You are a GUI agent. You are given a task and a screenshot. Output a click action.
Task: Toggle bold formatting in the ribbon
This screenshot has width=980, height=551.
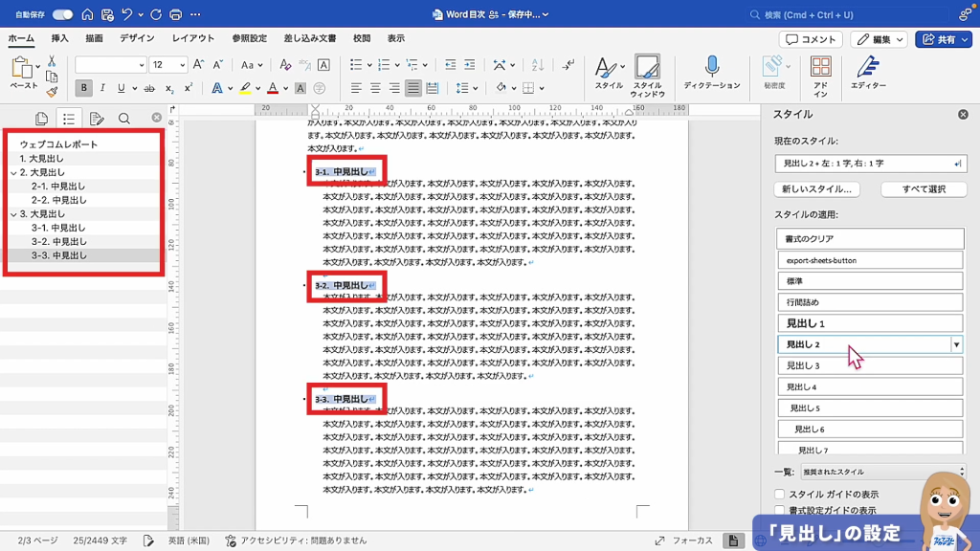[x=84, y=88]
